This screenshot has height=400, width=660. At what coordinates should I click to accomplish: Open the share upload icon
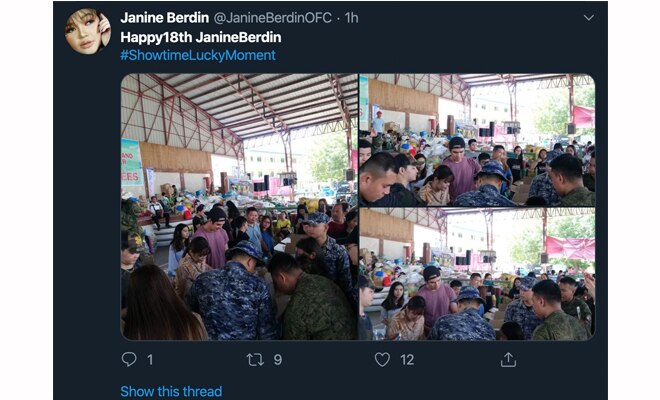click(508, 359)
